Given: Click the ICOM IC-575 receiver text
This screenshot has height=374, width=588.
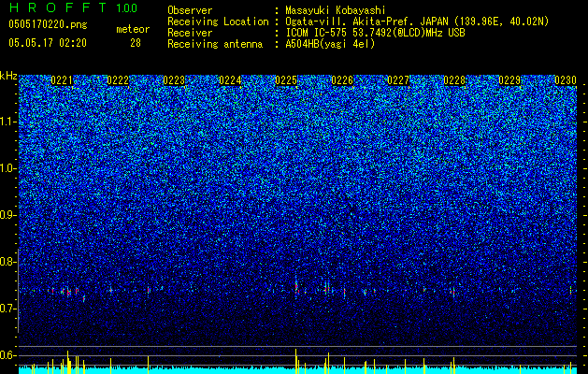Looking at the screenshot, I should 375,33.
